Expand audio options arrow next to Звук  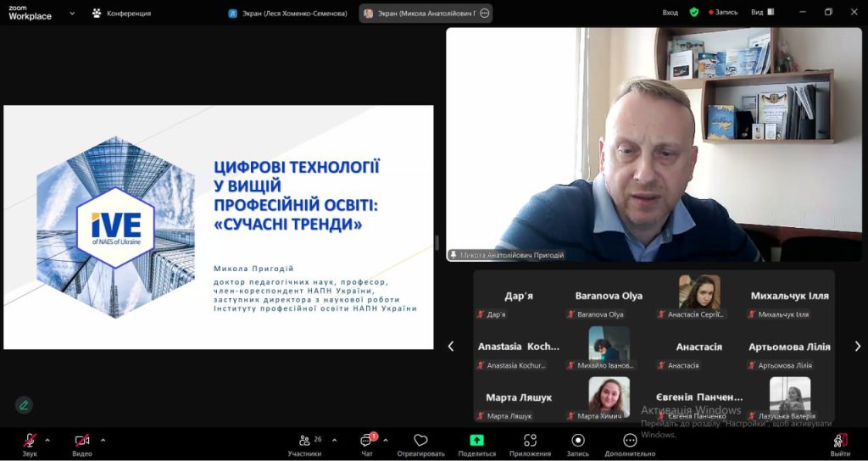point(47,440)
